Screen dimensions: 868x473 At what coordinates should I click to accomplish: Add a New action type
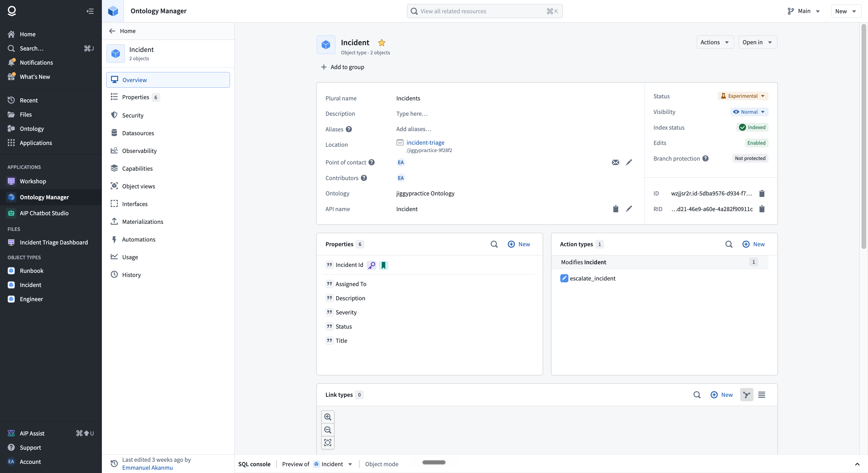753,244
